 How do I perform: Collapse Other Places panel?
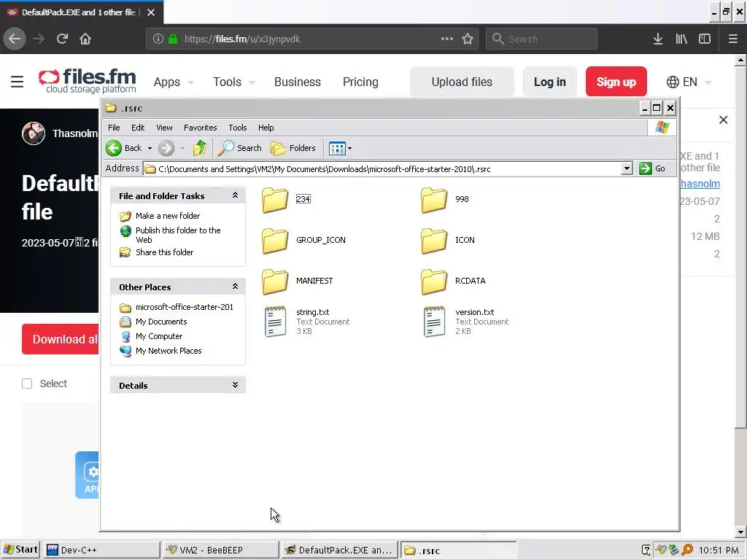235,287
